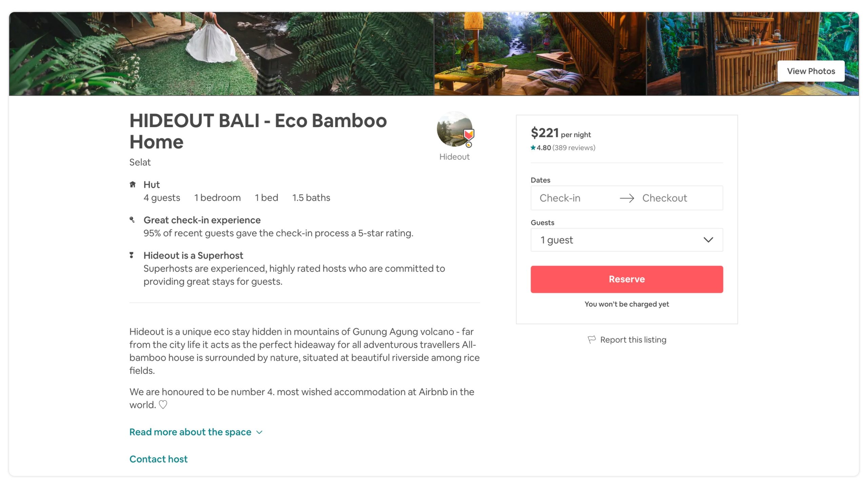Image resolution: width=868 pixels, height=482 pixels.
Task: Open the river view lounge photo
Action: (540, 54)
